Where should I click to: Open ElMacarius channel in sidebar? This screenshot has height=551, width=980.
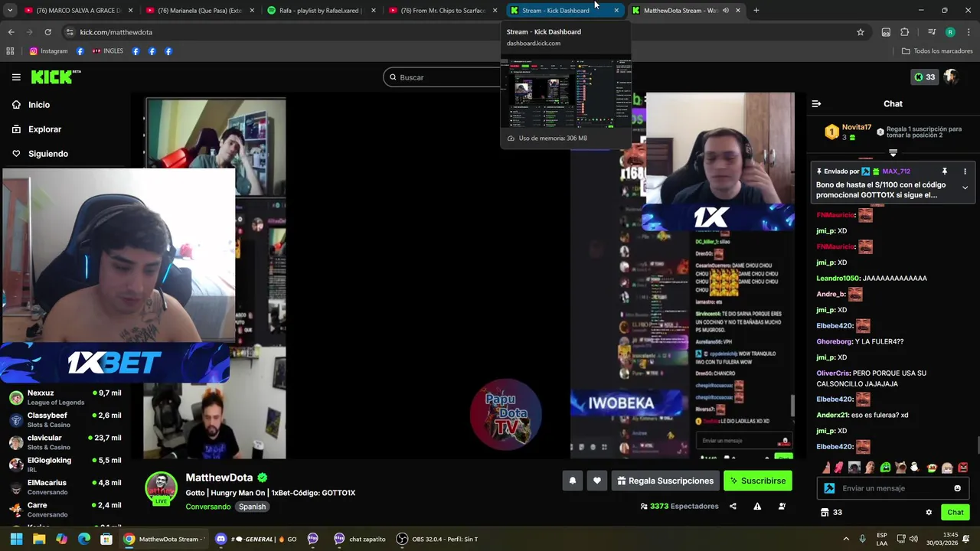65,487
